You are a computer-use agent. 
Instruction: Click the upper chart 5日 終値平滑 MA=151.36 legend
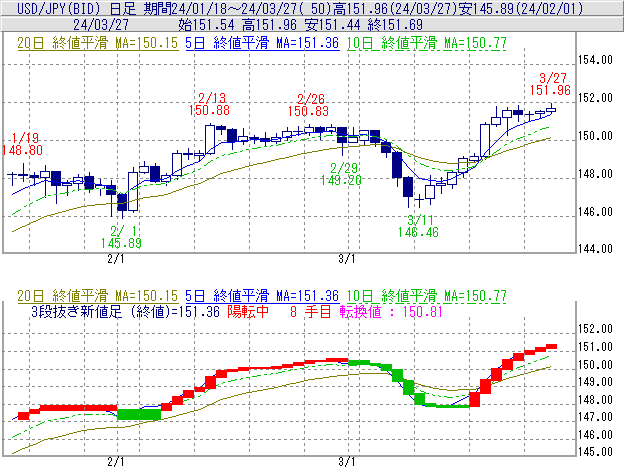tap(262, 43)
